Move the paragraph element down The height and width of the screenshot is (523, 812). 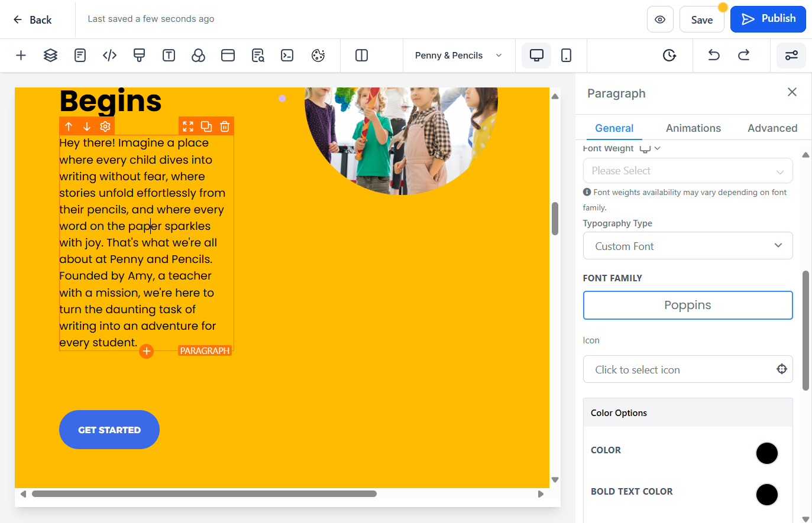pos(87,126)
